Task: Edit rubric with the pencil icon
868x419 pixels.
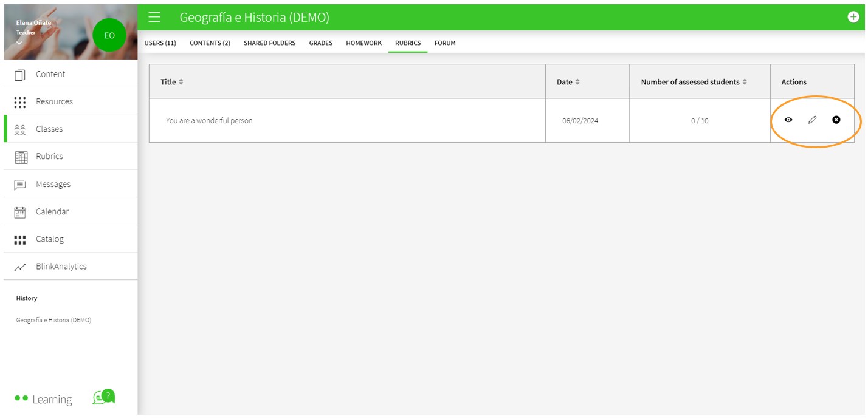Action: point(812,120)
